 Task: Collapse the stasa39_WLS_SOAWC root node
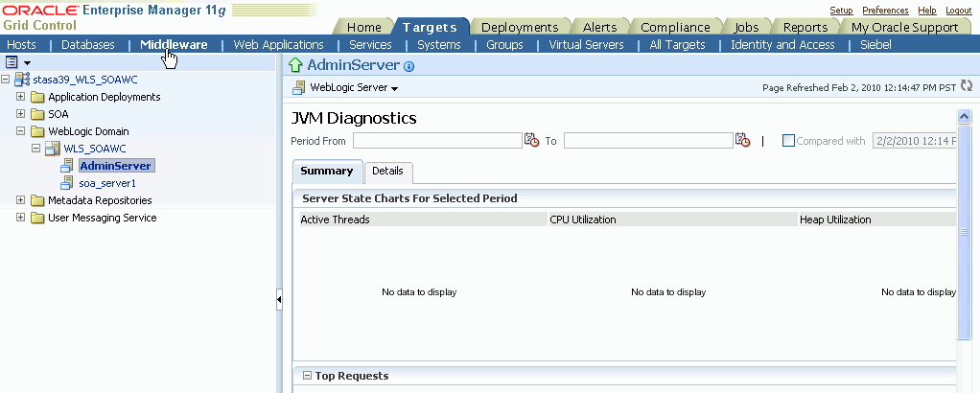pos(6,80)
